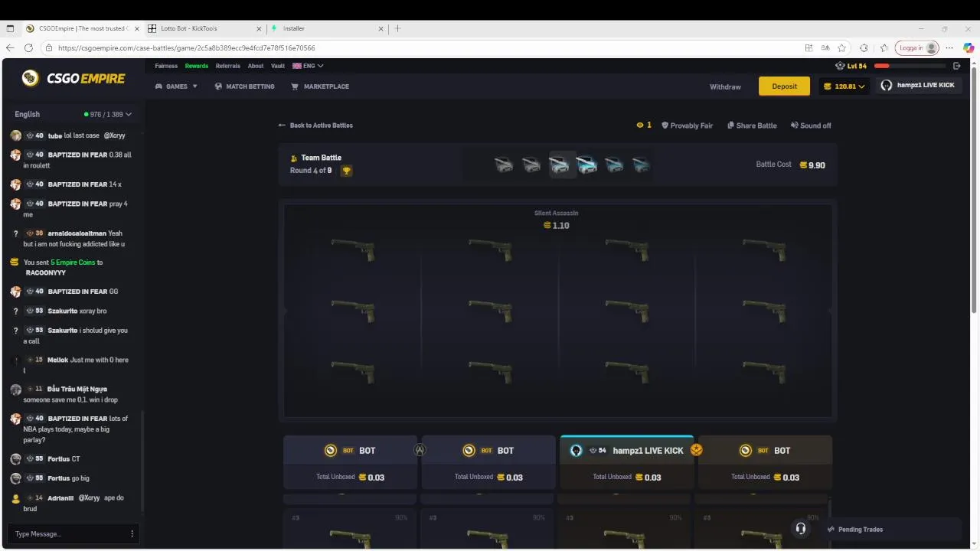Open the Pending Trades panel

(893, 530)
